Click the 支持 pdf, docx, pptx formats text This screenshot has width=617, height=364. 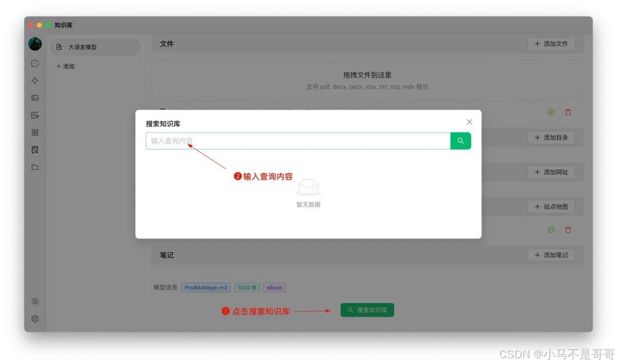point(367,87)
